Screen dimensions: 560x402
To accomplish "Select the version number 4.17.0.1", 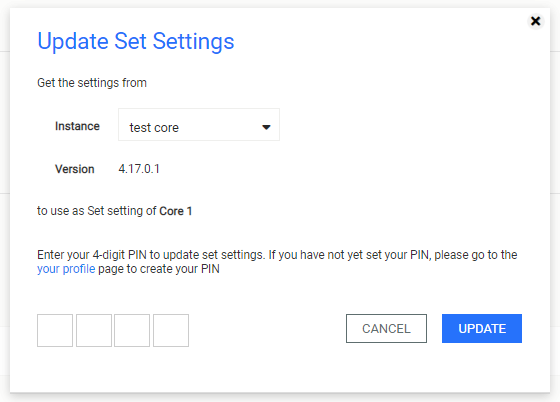I will pos(139,169).
